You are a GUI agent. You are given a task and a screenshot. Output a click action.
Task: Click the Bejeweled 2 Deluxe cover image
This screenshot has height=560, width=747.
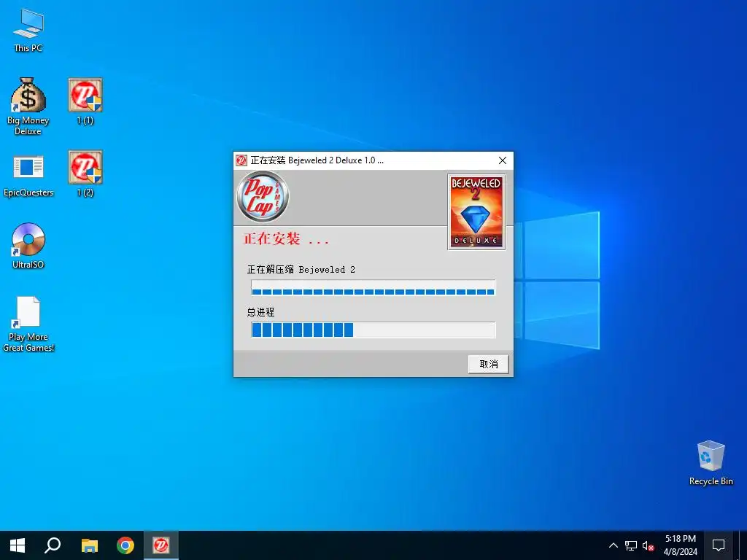476,211
